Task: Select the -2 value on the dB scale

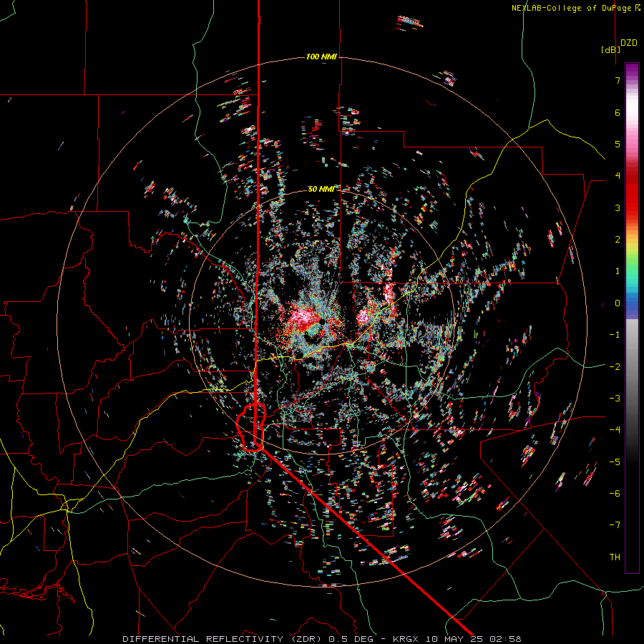Action: pyautogui.click(x=615, y=367)
